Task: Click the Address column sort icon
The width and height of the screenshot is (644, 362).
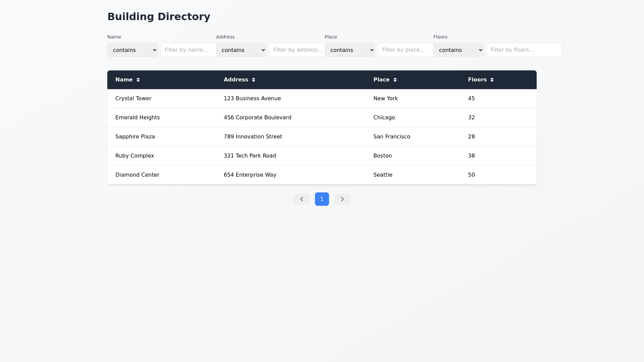Action: coord(254,80)
